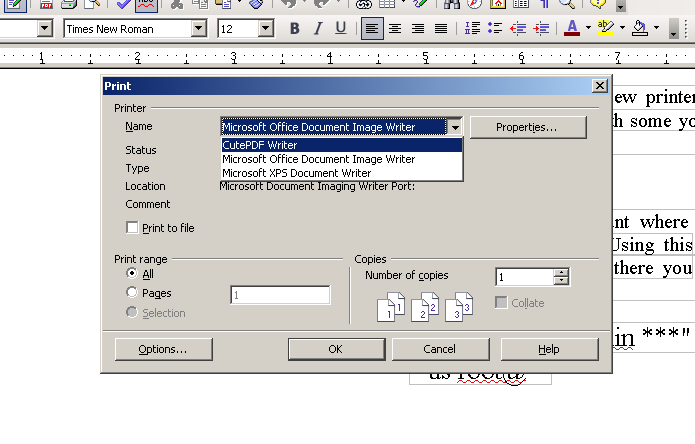The height and width of the screenshot is (444, 695).
Task: Center the paragraph text
Action: [395, 29]
